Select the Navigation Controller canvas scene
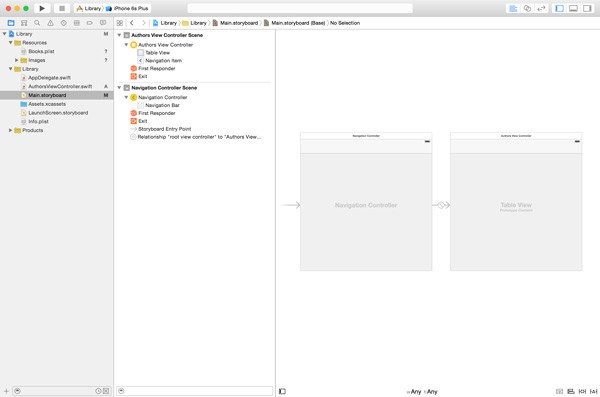This screenshot has width=600, height=397. point(366,202)
